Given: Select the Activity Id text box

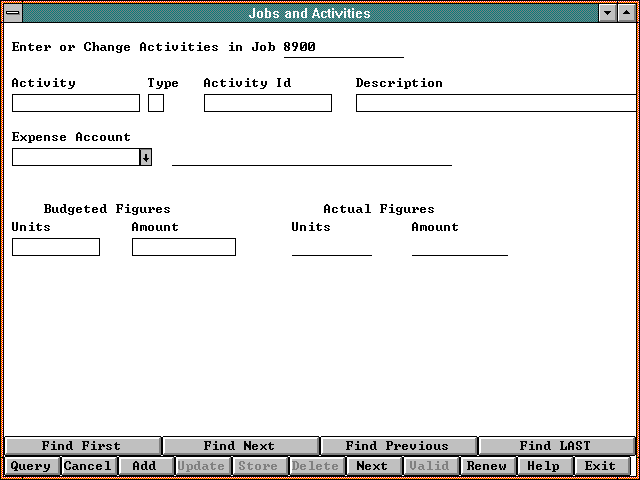Looking at the screenshot, I should coord(267,103).
